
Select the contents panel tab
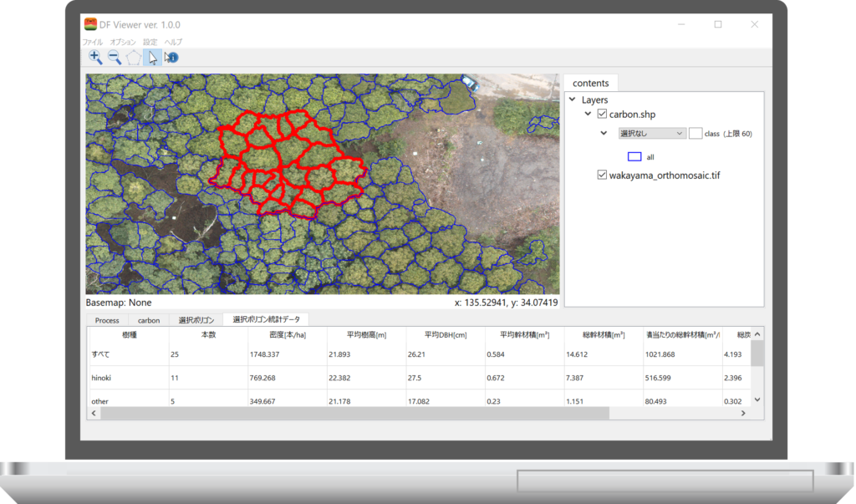[x=591, y=83]
